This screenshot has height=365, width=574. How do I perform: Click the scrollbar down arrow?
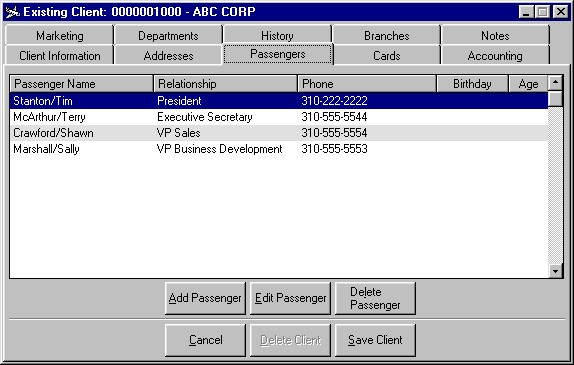click(x=555, y=271)
